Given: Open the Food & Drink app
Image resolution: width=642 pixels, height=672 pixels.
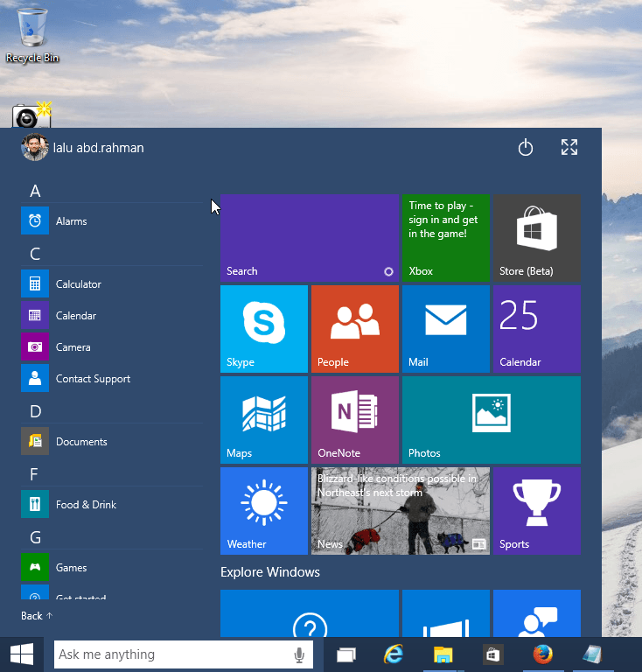Looking at the screenshot, I should pos(111,504).
